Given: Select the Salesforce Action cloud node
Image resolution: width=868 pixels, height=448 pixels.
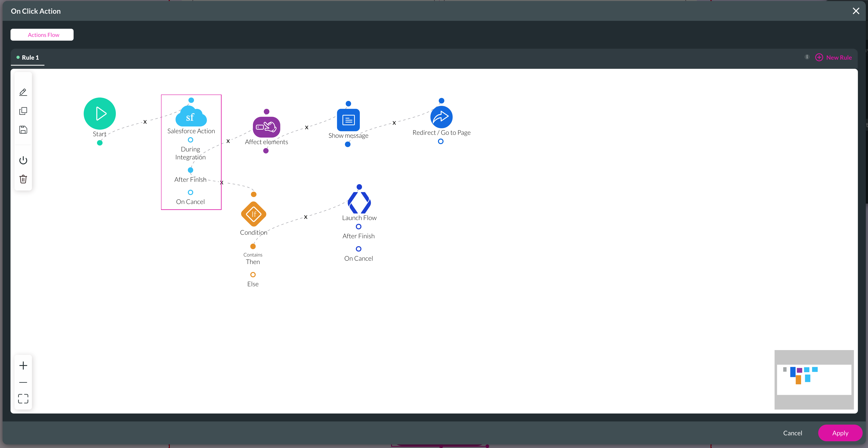Looking at the screenshot, I should 191,117.
